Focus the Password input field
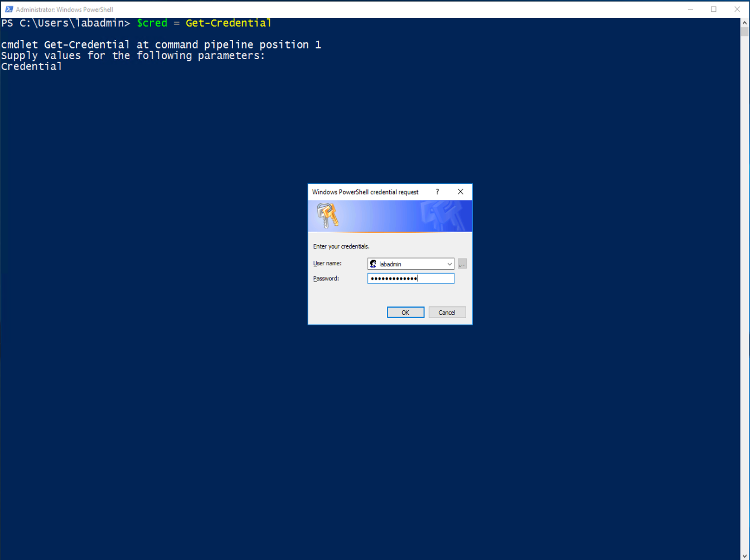The image size is (750, 560). [410, 279]
